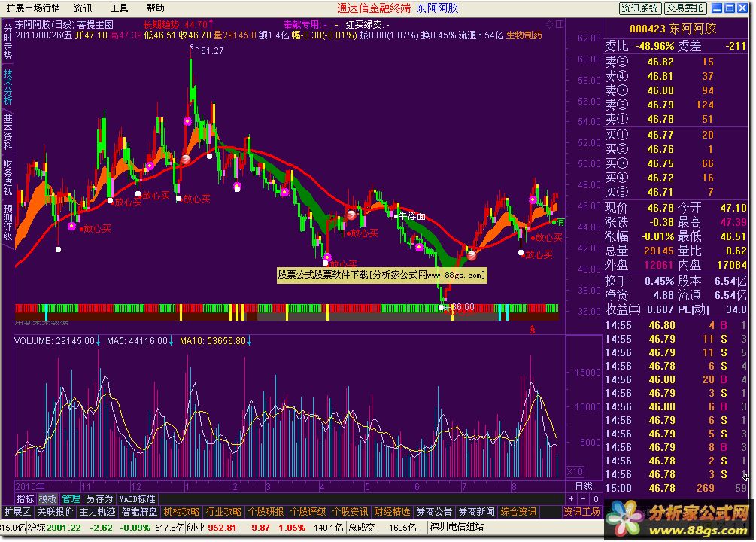Click the 生物制药 sector label

pyautogui.click(x=524, y=35)
